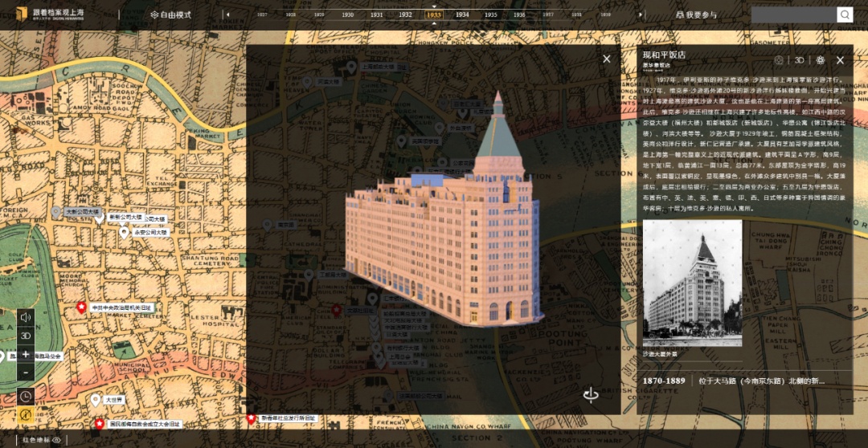Click the 3D view icon in info panel
This screenshot has width=868, height=448.
(x=800, y=60)
